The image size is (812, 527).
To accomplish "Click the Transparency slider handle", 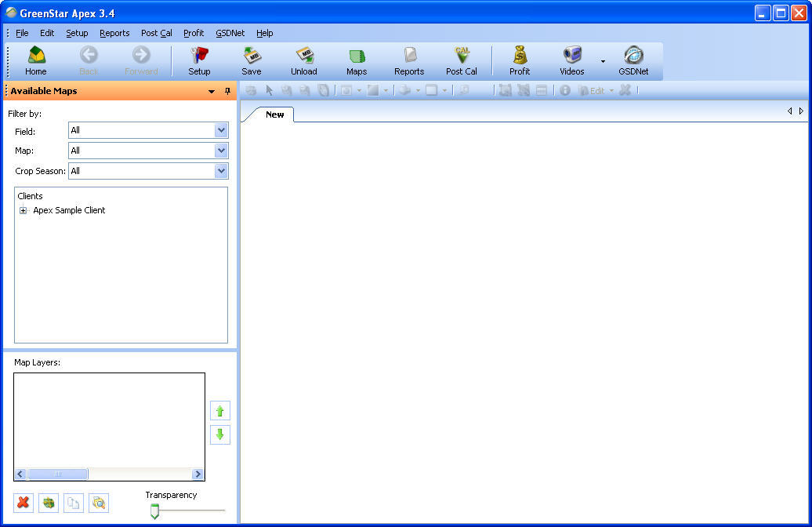I will point(154,511).
